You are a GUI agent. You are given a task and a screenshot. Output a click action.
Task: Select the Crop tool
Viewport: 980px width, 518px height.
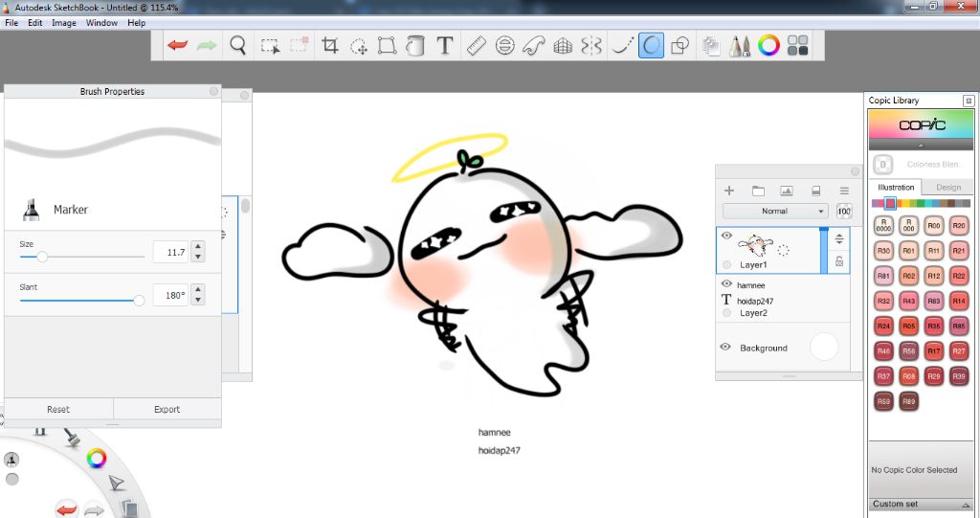point(329,45)
